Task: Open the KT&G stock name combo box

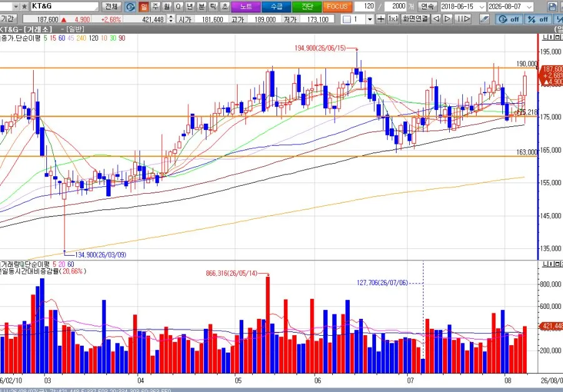Action: pos(64,6)
